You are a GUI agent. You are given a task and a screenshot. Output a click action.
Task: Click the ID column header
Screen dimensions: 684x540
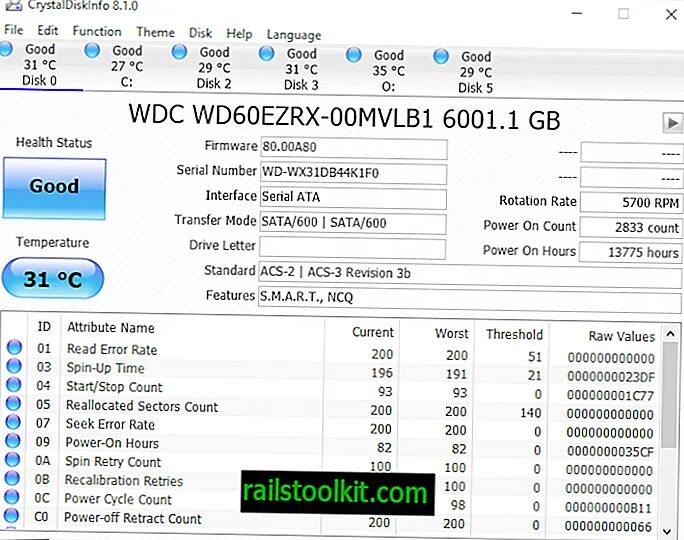click(x=44, y=326)
